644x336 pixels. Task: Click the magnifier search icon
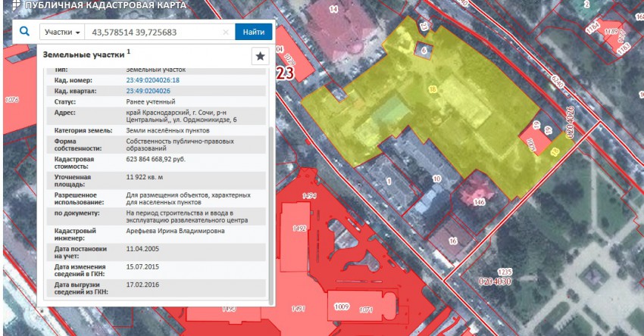[x=24, y=32]
